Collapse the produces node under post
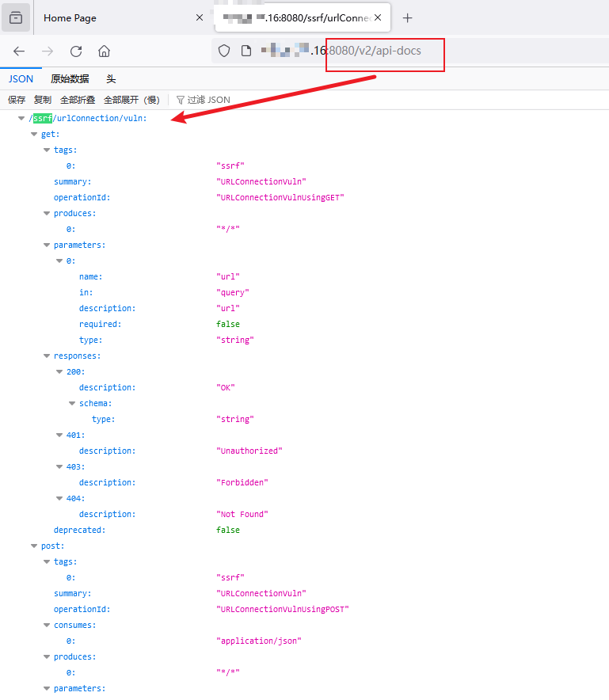The height and width of the screenshot is (700, 609). point(47,656)
